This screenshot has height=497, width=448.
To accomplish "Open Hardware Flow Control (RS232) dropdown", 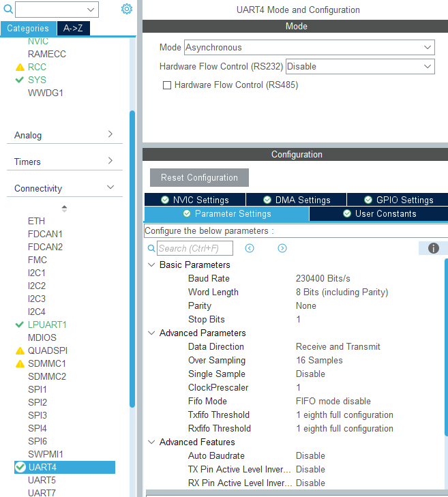I will [360, 67].
